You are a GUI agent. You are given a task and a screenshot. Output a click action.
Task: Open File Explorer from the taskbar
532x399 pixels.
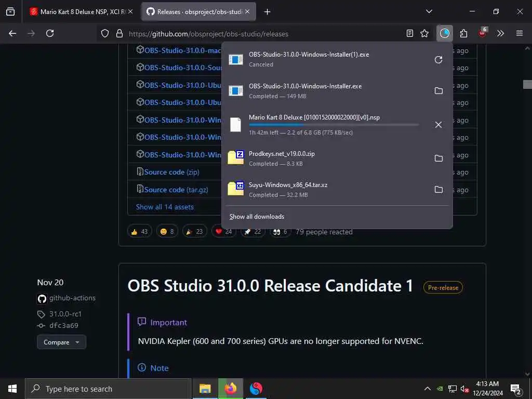point(205,389)
